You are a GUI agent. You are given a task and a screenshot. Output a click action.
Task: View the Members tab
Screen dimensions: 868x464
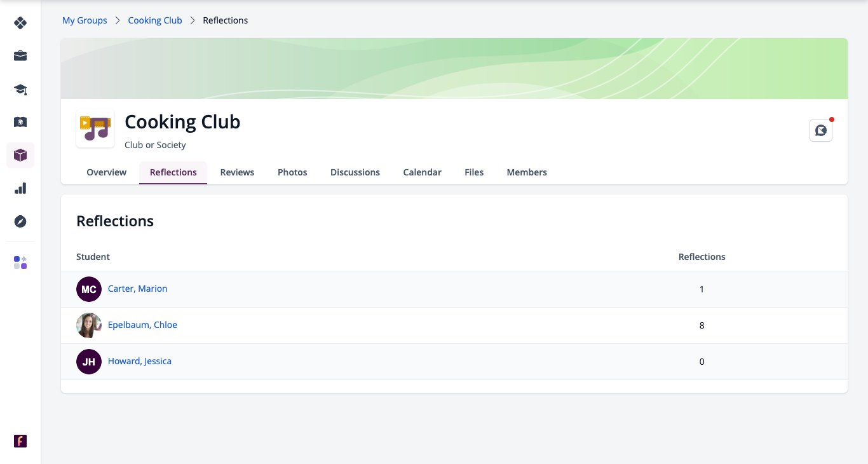tap(527, 172)
